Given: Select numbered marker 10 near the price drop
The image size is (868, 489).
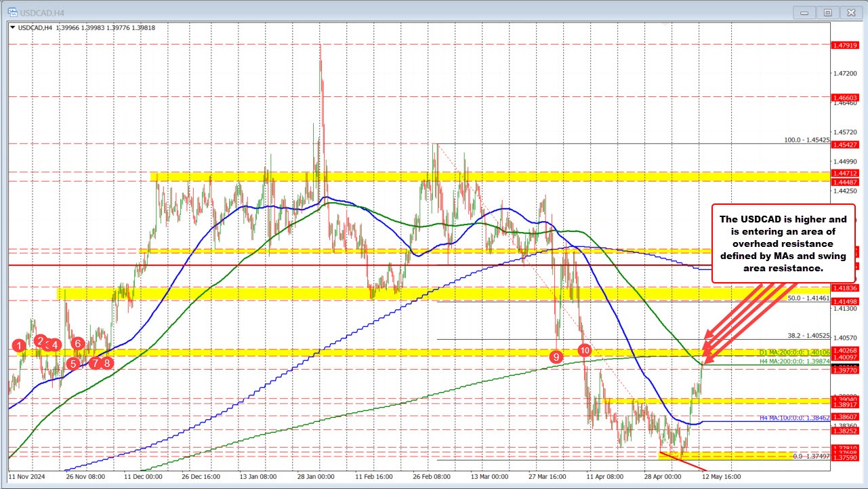Looking at the screenshot, I should (x=585, y=351).
